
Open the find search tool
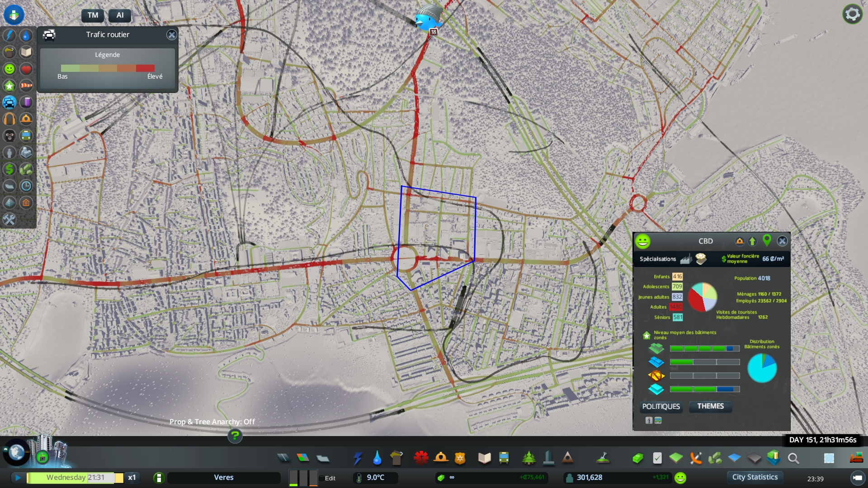[793, 458]
